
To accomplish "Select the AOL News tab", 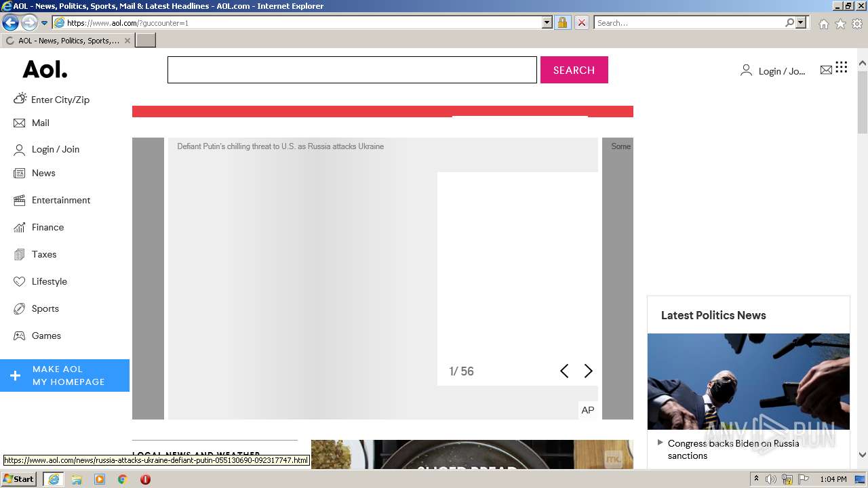I will pos(66,41).
